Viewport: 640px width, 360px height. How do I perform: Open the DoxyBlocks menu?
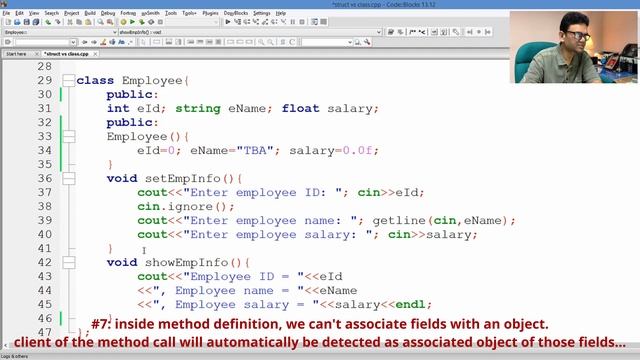(236, 13)
